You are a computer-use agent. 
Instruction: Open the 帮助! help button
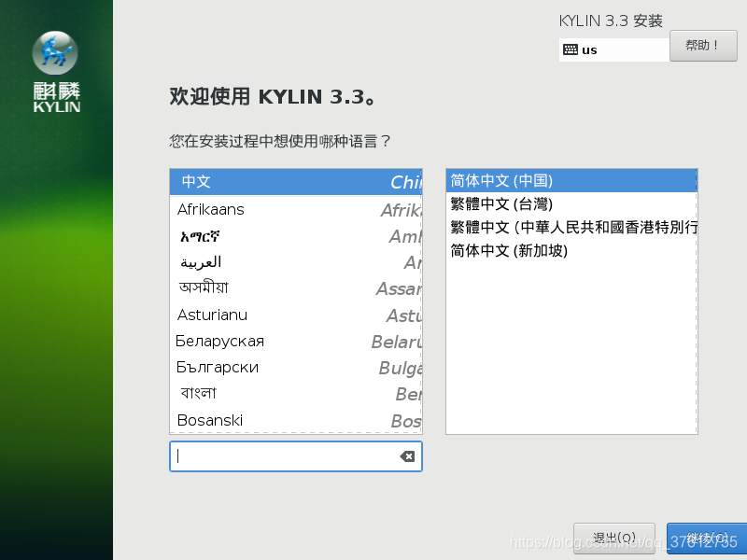(703, 46)
